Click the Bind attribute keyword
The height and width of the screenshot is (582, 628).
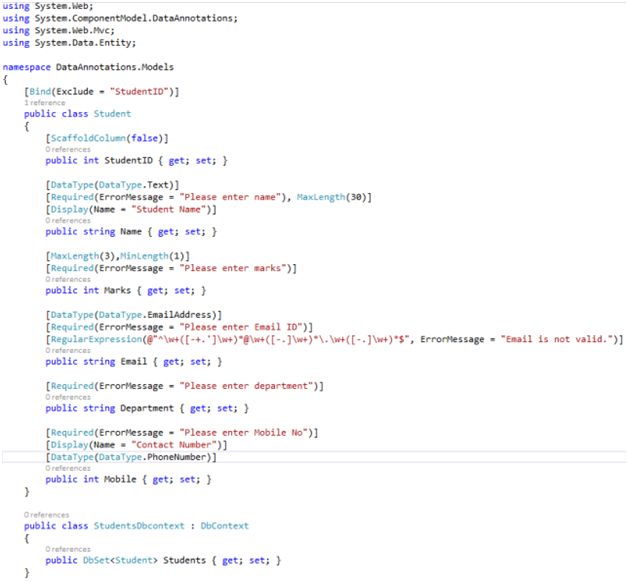pyautogui.click(x=40, y=91)
